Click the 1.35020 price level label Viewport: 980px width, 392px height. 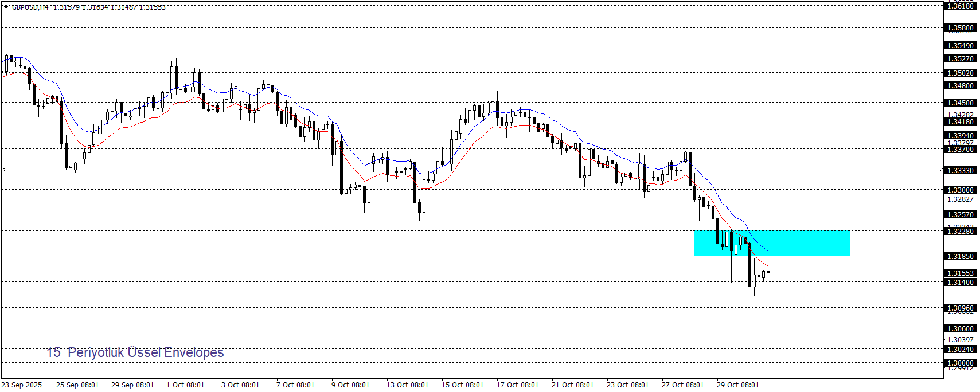(959, 73)
